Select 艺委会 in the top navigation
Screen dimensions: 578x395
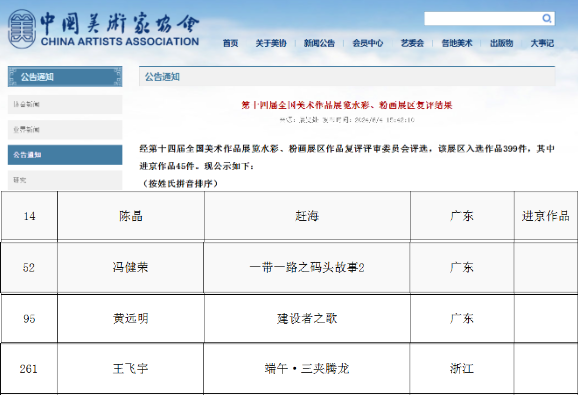(412, 43)
